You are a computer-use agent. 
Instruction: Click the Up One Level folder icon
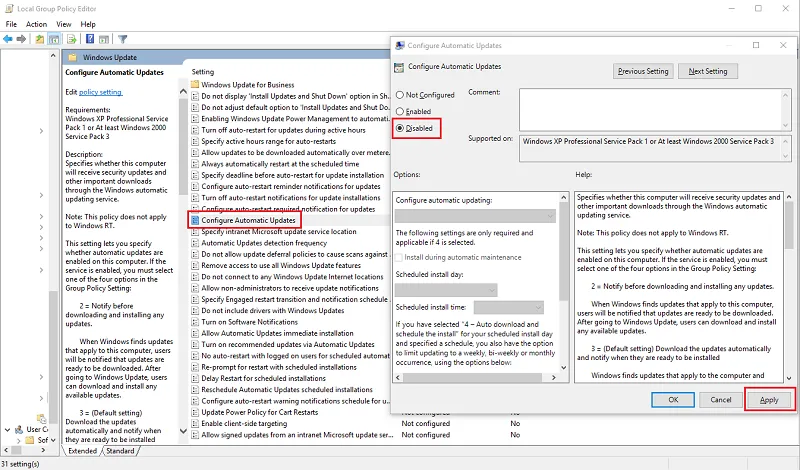click(x=39, y=39)
